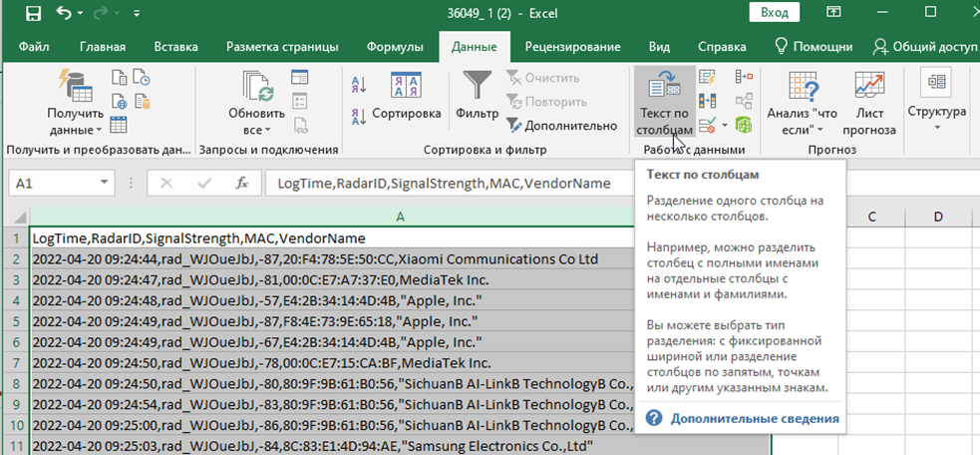The width and height of the screenshot is (980, 455).
Task: Open the Name Box dropdown arrow
Action: (105, 184)
